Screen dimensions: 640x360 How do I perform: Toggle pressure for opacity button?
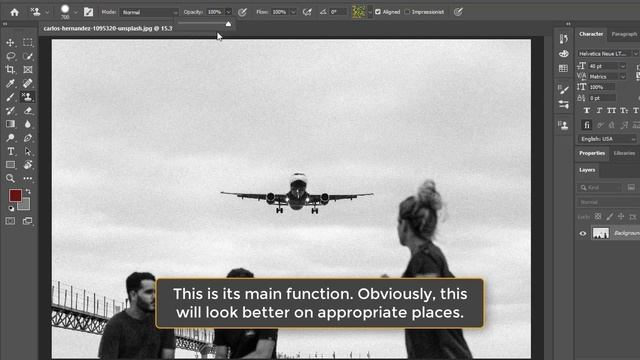click(242, 12)
